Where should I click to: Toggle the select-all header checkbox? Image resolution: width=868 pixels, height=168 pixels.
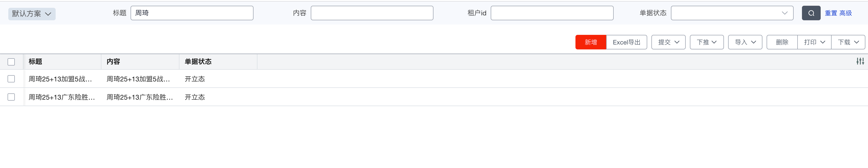pos(11,62)
